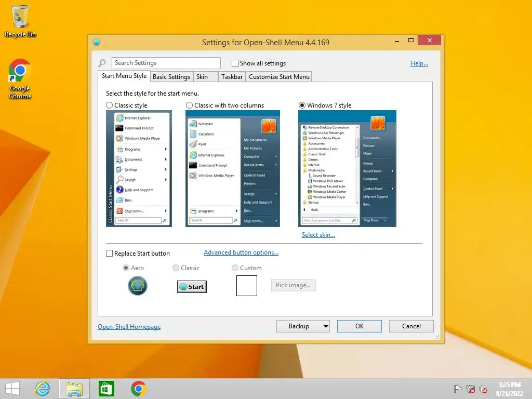Open Advanced button options... link

point(241,252)
